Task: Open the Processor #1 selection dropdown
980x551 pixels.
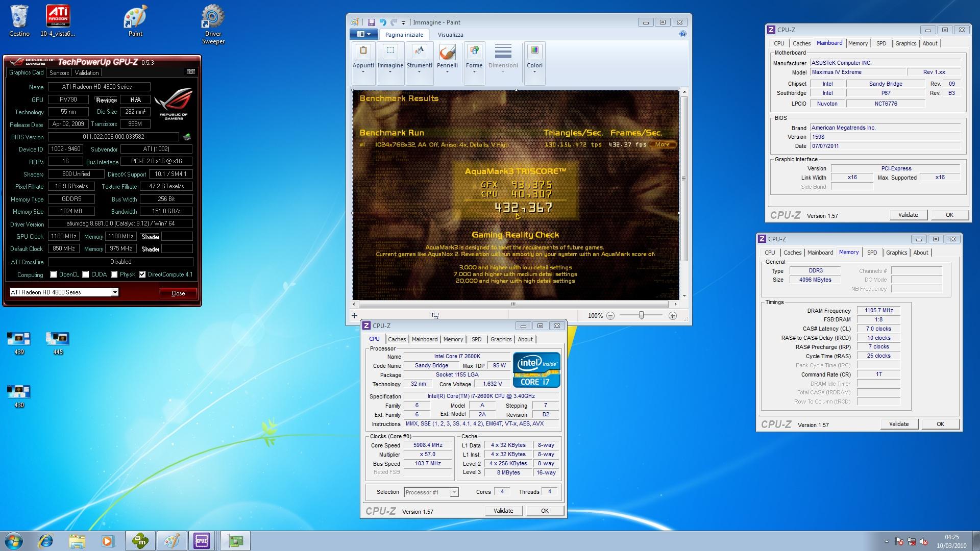Action: pyautogui.click(x=454, y=492)
